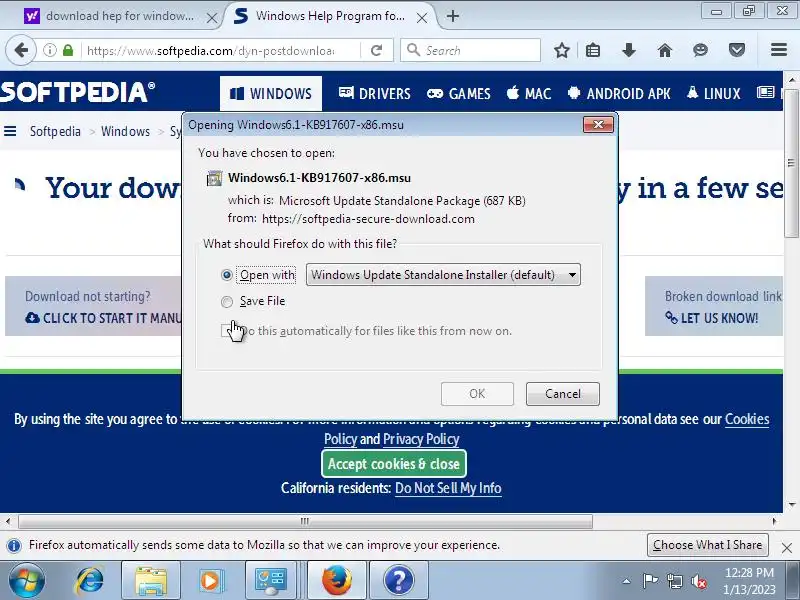Click network icon in system tray
800x600 pixels.
pyautogui.click(x=674, y=581)
